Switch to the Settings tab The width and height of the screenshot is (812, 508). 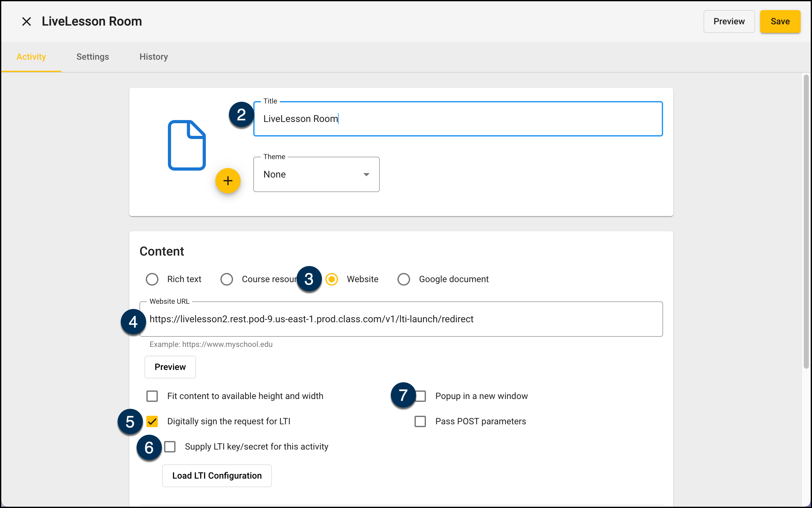(92, 57)
